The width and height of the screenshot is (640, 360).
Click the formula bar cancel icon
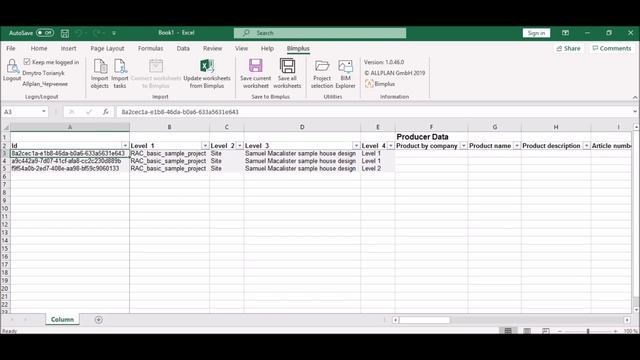click(x=71, y=112)
